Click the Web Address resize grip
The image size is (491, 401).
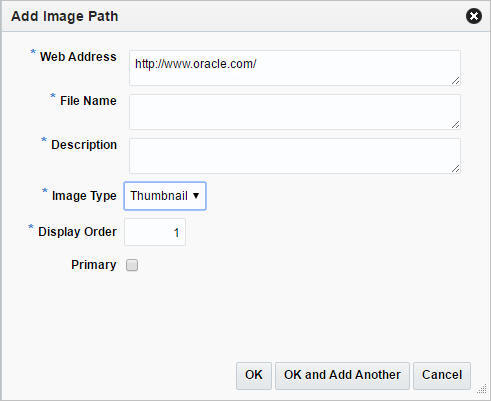456,81
